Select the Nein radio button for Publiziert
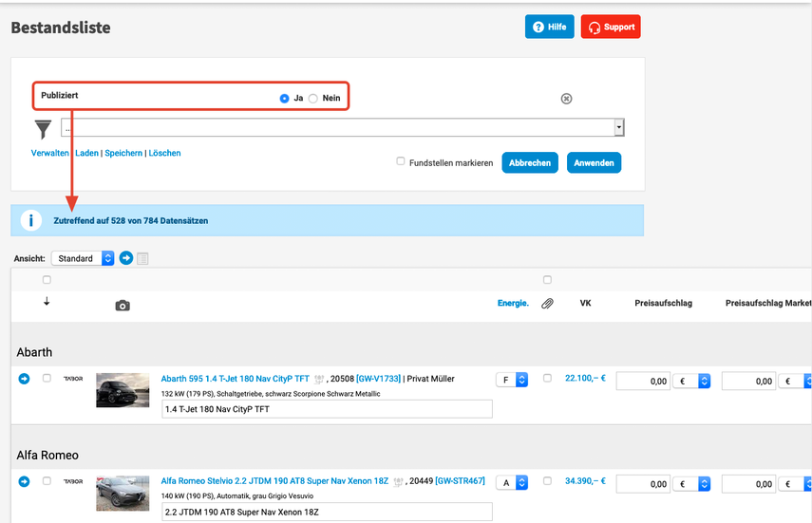The image size is (812, 523). (312, 98)
